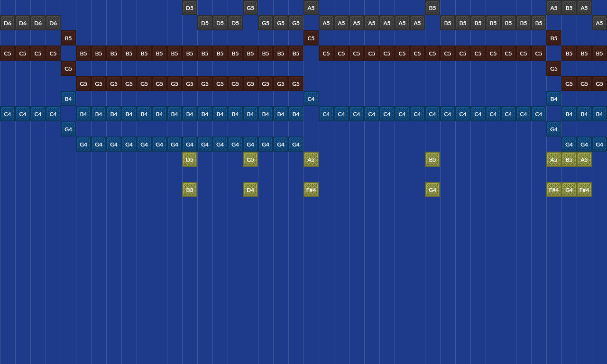607x364 pixels.
Task: Select the rightmost brown B5 note
Action: (599, 53)
